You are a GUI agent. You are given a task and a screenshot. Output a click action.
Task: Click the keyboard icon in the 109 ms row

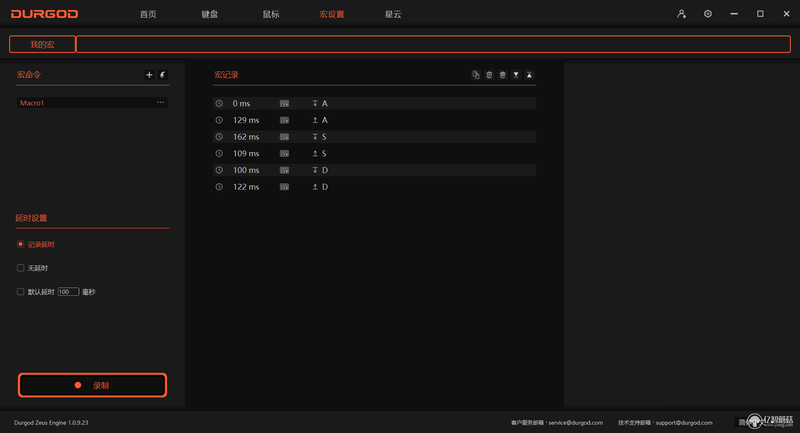coord(284,154)
